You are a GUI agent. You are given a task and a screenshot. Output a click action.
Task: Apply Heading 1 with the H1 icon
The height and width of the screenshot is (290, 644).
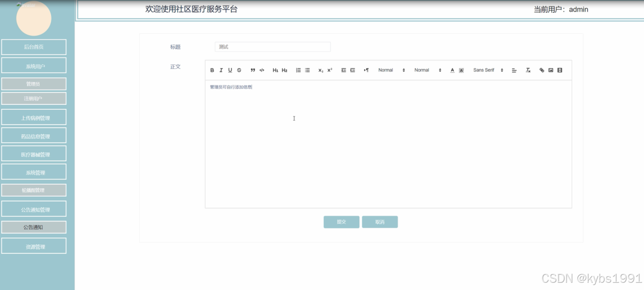pos(275,70)
